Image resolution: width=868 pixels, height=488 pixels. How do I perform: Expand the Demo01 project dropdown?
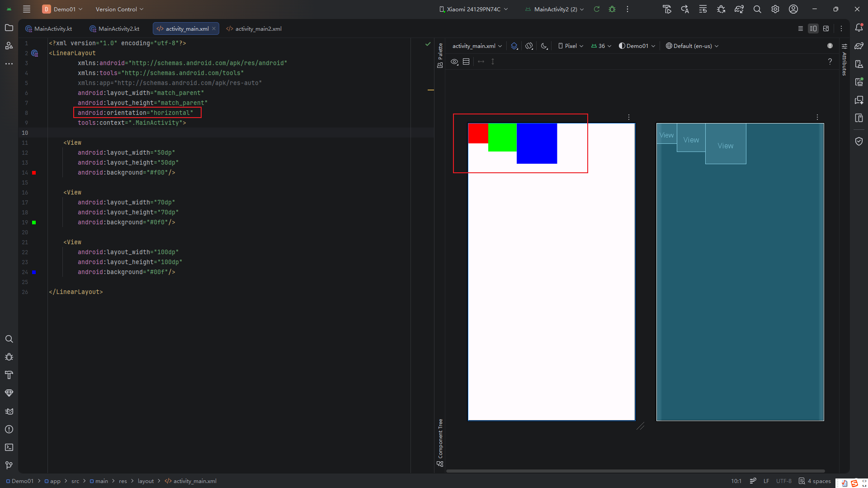[x=62, y=9]
